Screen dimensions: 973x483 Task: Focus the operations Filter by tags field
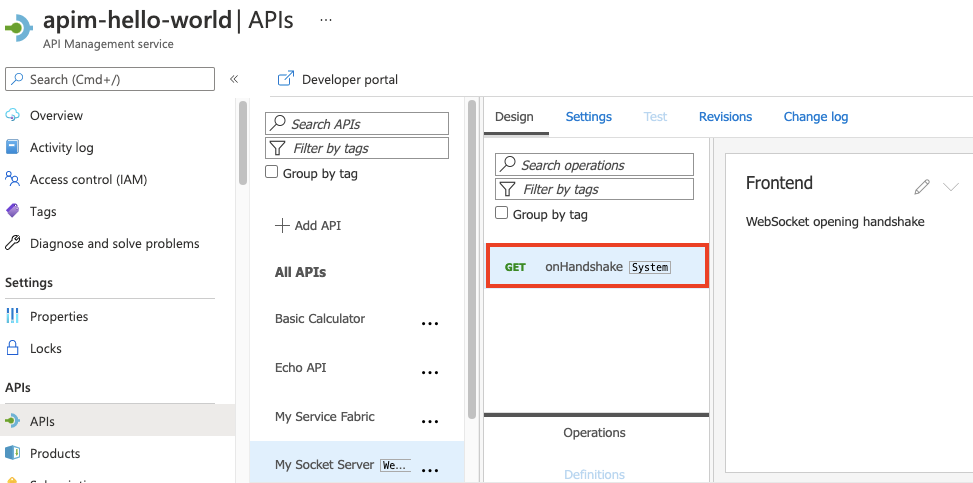click(594, 189)
